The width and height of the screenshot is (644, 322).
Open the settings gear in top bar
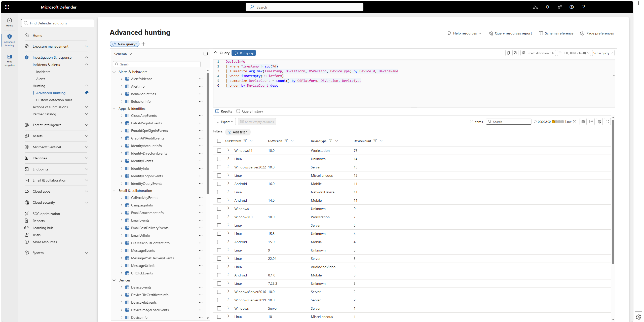[x=572, y=7]
